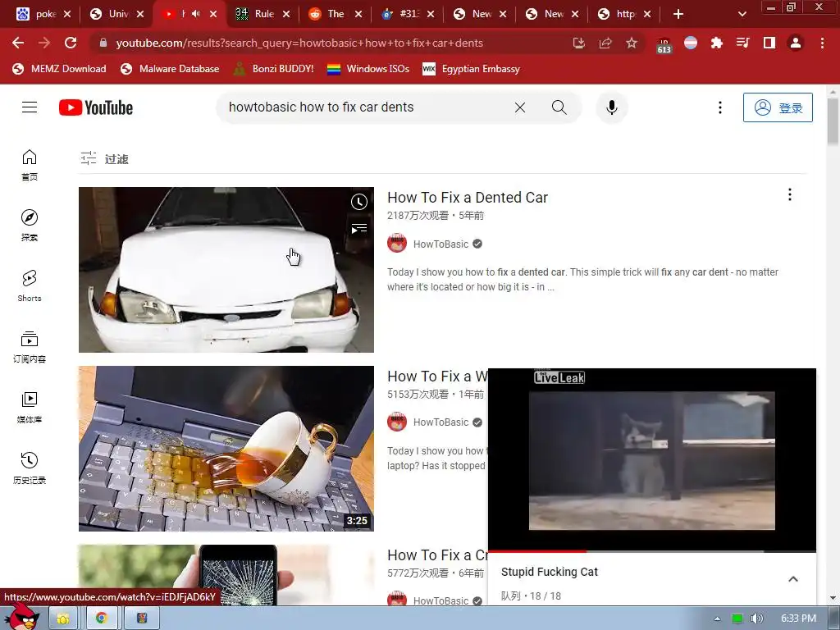840x630 pixels.
Task: Open media control icon in toolbar
Action: (742, 43)
